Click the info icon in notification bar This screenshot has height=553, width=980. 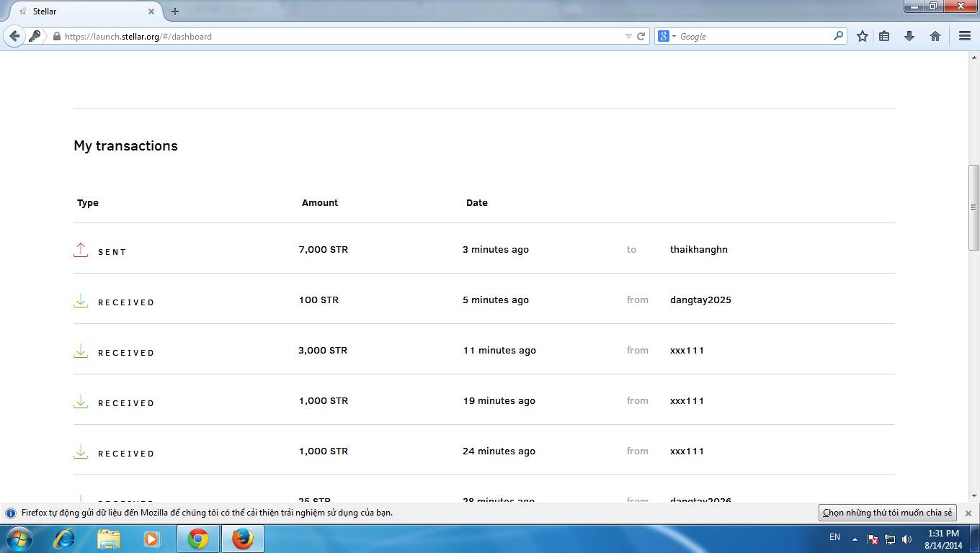pos(11,513)
